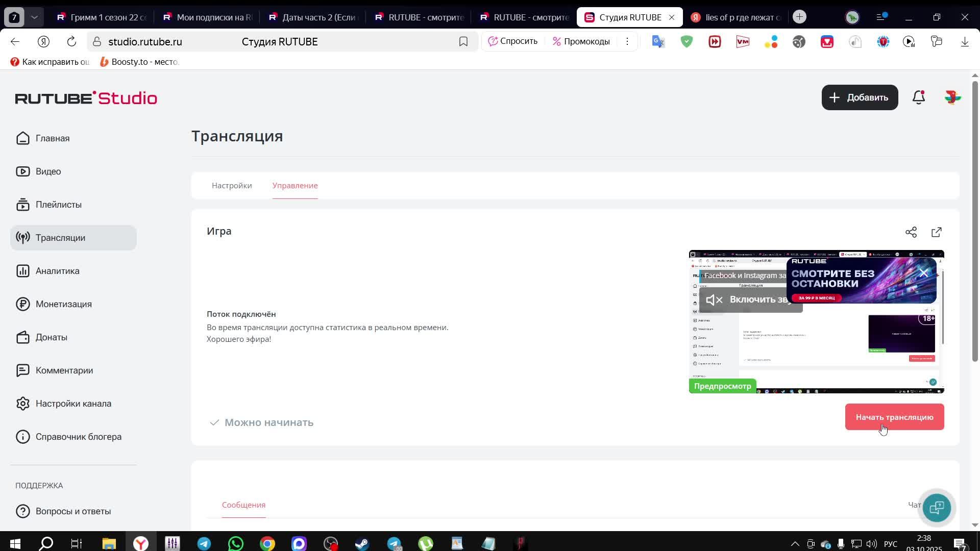
Task: Open notifications bell icon
Action: pos(919,97)
